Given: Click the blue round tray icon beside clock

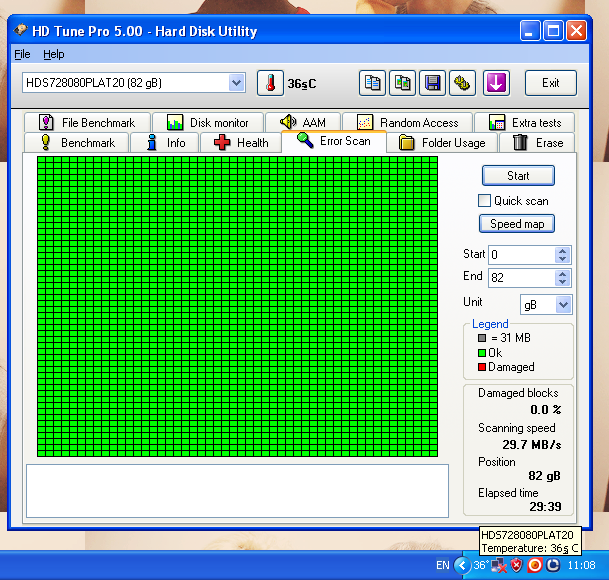Looking at the screenshot, I should pos(552,565).
